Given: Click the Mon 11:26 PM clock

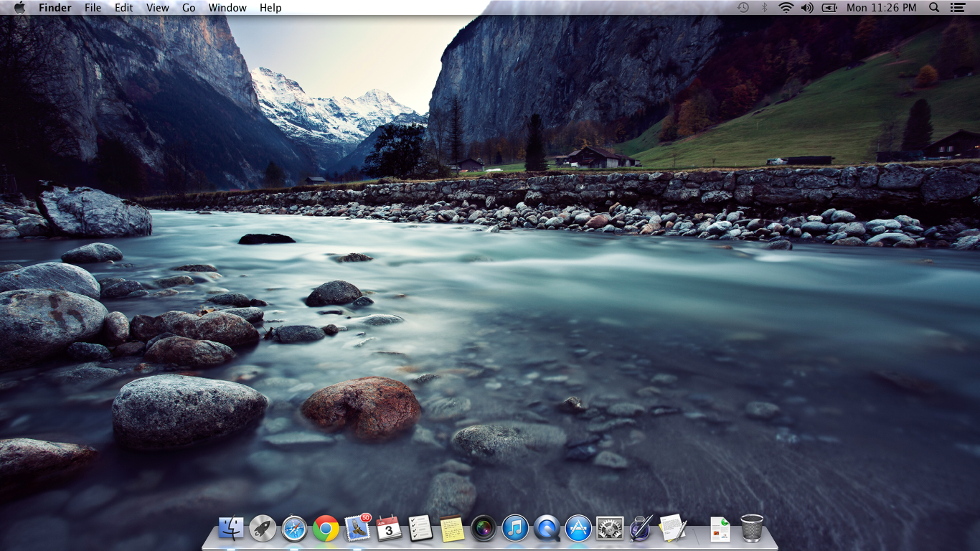Looking at the screenshot, I should coord(881,7).
